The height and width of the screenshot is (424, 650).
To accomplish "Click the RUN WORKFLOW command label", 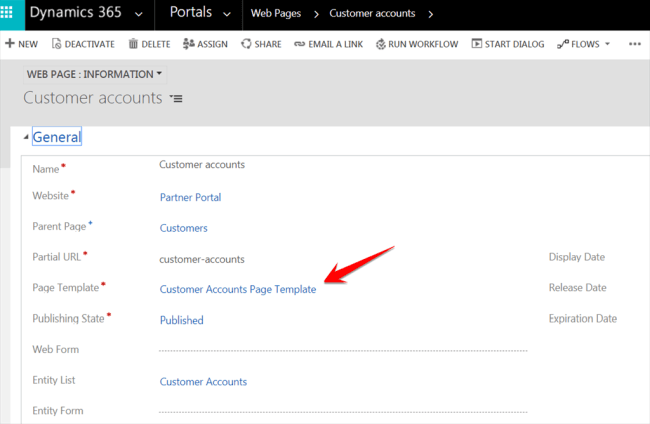I will [x=423, y=44].
